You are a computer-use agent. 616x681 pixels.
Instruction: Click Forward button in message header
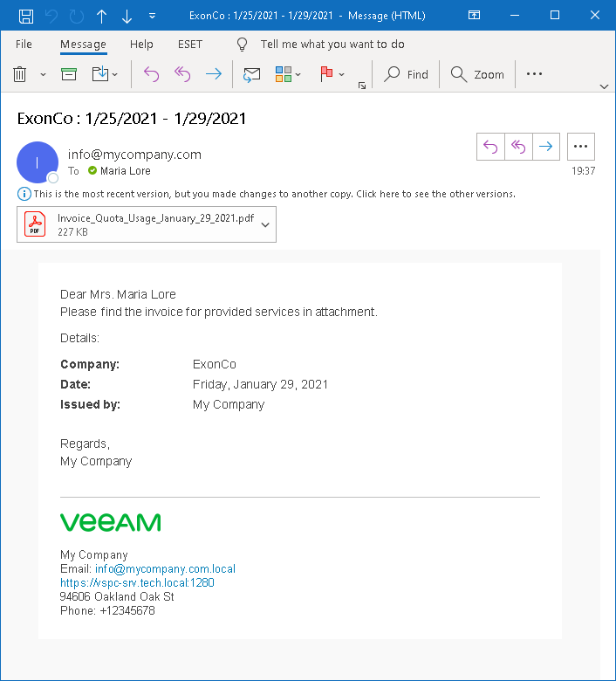(x=546, y=147)
